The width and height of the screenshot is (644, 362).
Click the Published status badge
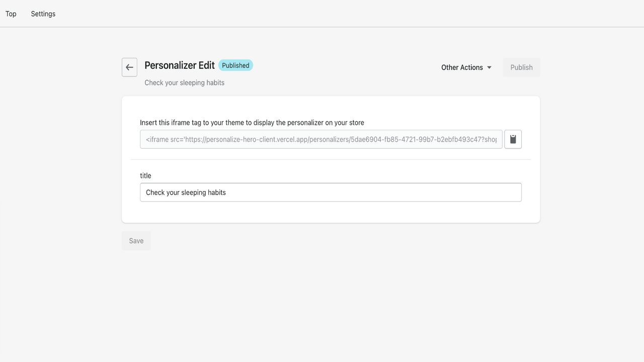(235, 65)
